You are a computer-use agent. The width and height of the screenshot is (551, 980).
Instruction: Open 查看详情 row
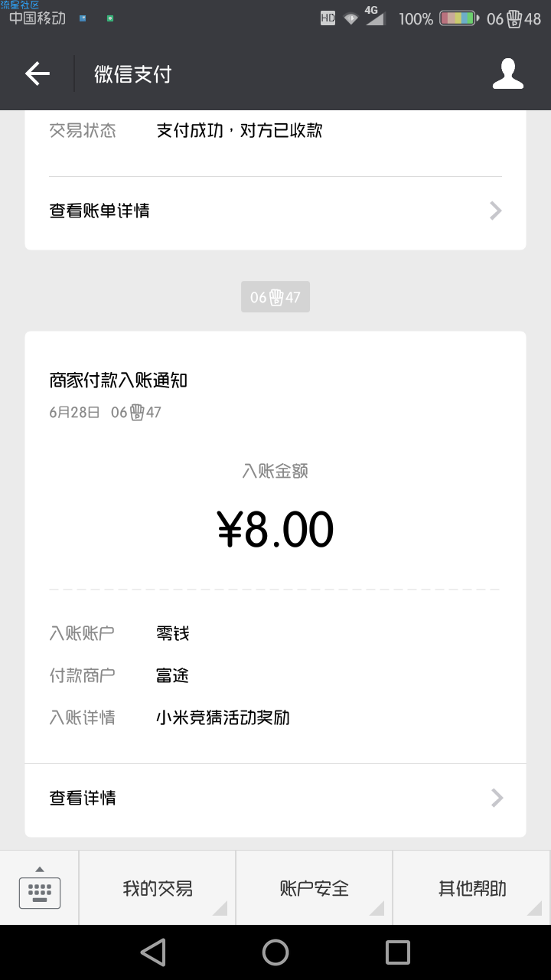[x=275, y=798]
